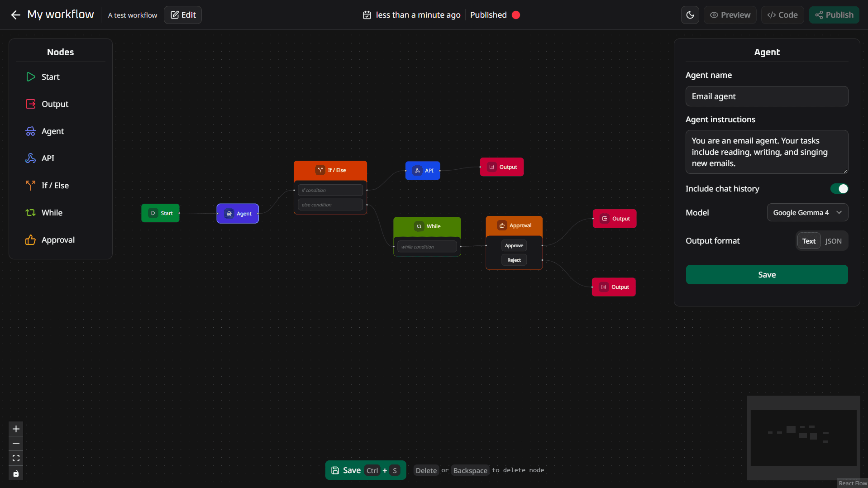This screenshot has height=488, width=868.
Task: Click the blue API node on canvas
Action: coord(423,171)
